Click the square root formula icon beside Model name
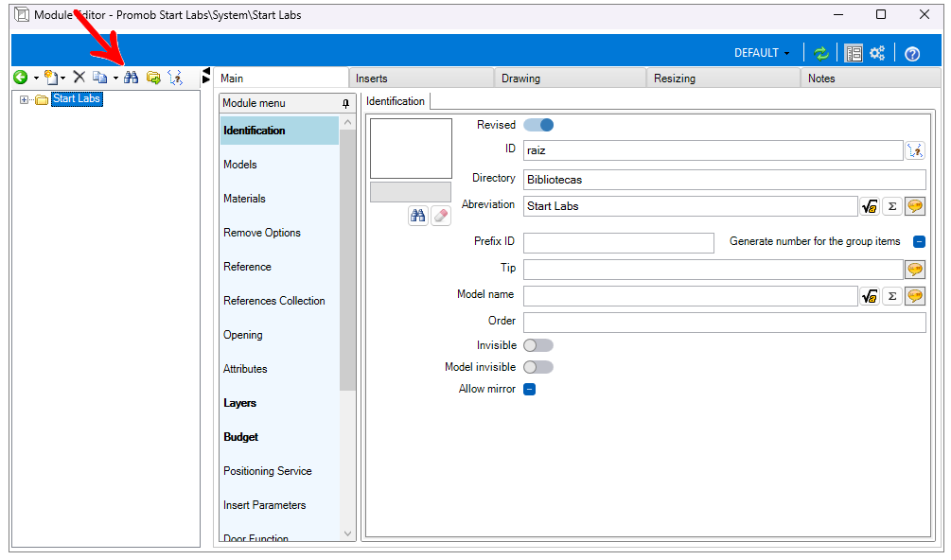951x560 pixels. pos(870,297)
